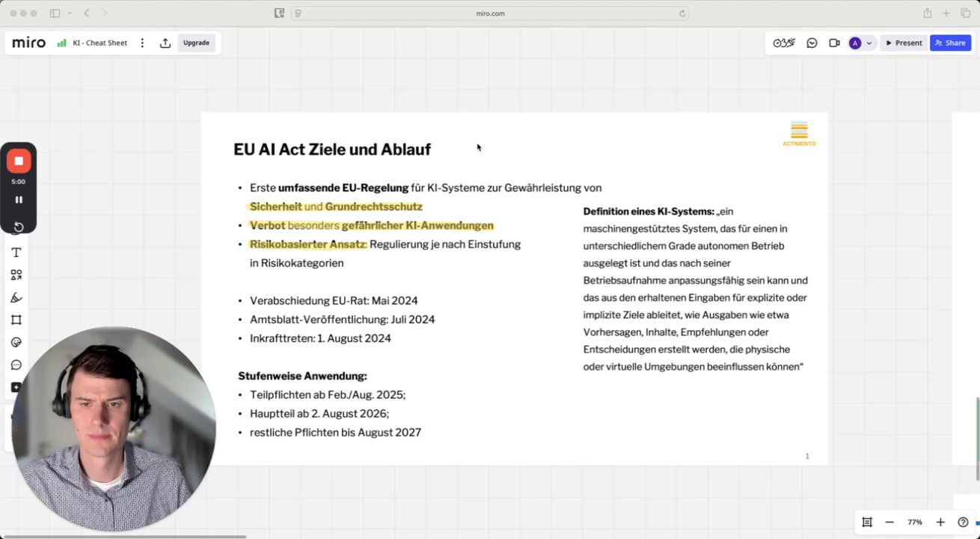Go forward in Safari

point(104,13)
